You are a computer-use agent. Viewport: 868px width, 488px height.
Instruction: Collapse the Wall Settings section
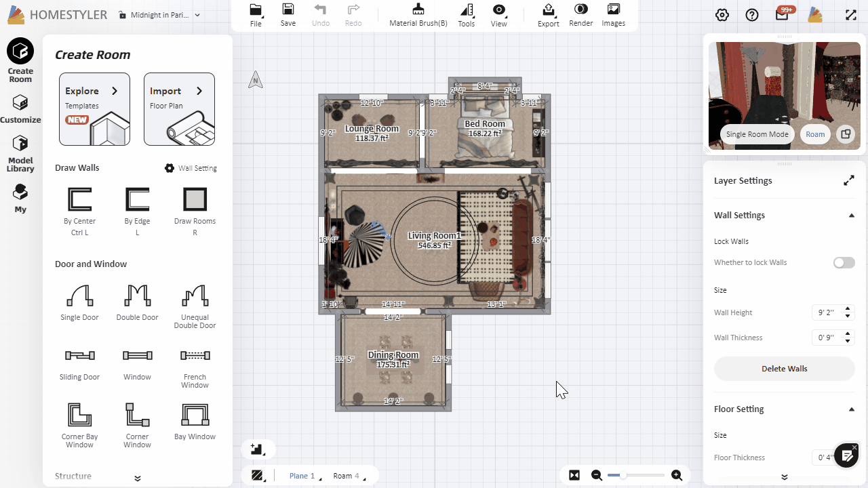pyautogui.click(x=852, y=216)
